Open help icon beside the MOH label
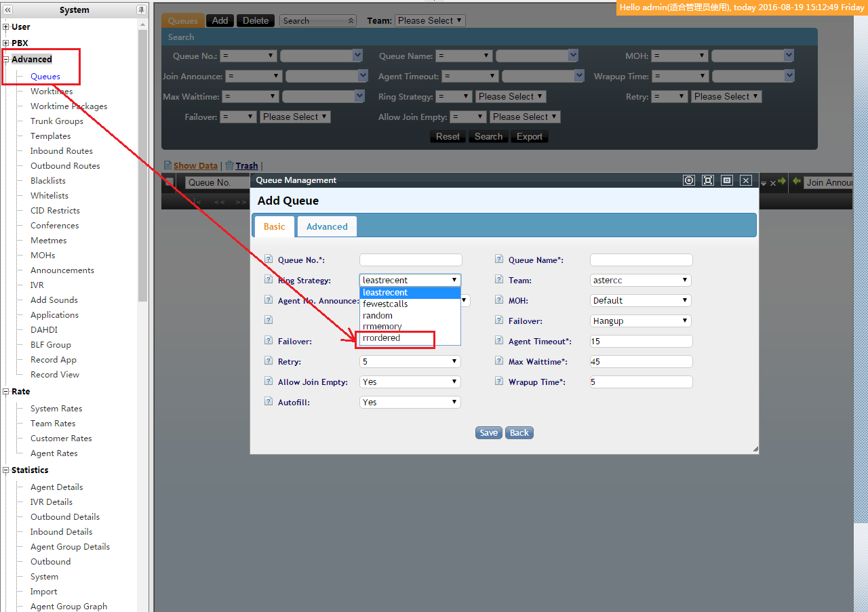 (x=499, y=300)
